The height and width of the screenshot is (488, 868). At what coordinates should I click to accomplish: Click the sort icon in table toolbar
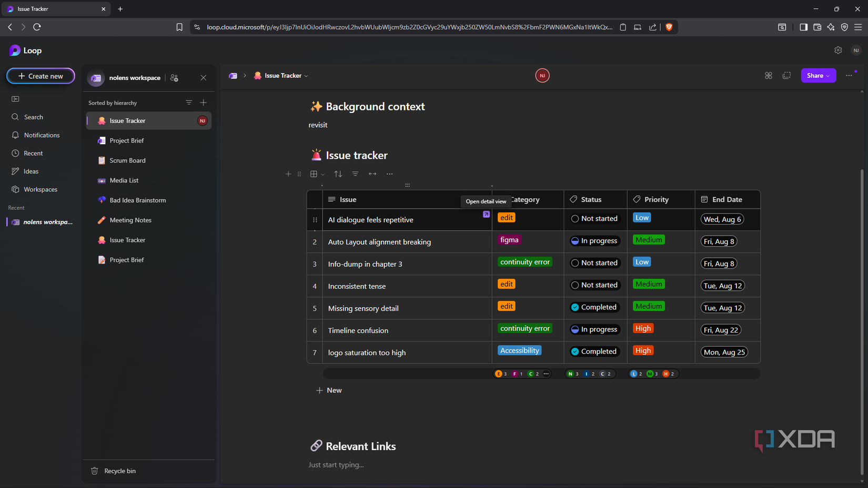pyautogui.click(x=338, y=174)
